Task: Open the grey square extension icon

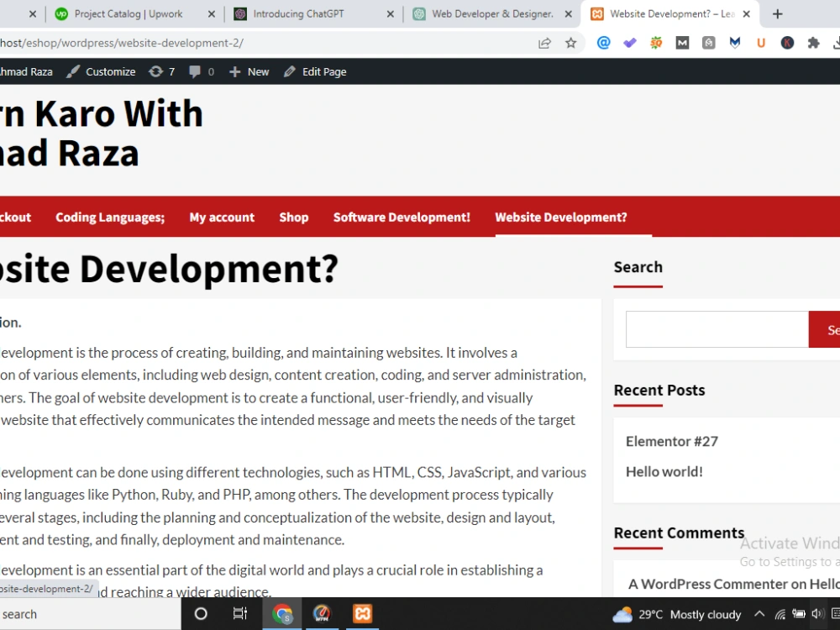Action: (x=709, y=43)
